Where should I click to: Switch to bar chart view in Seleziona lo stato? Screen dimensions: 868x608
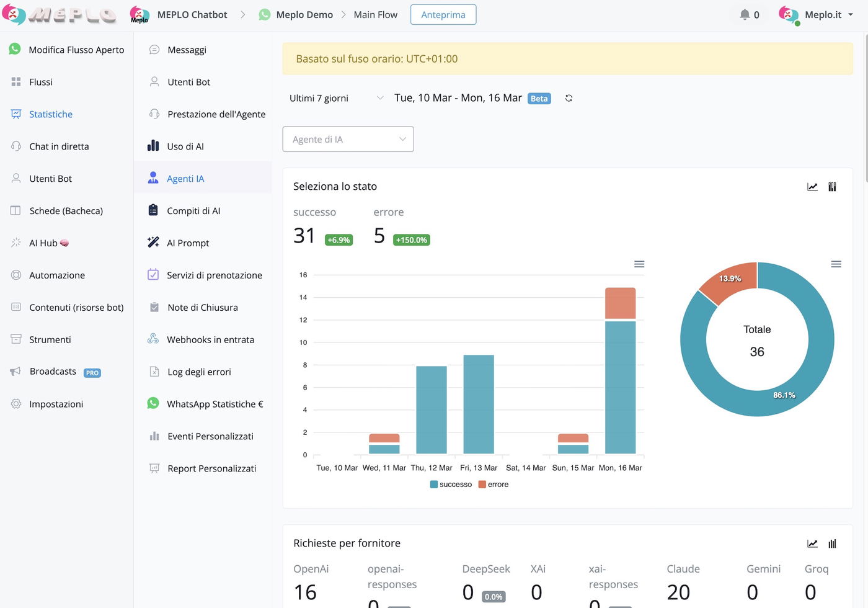[x=832, y=187]
